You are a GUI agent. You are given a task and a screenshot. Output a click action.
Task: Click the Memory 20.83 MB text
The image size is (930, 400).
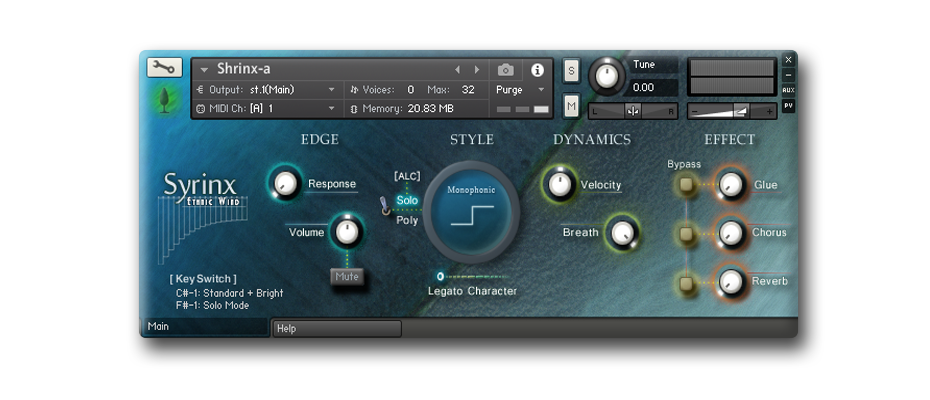409,109
